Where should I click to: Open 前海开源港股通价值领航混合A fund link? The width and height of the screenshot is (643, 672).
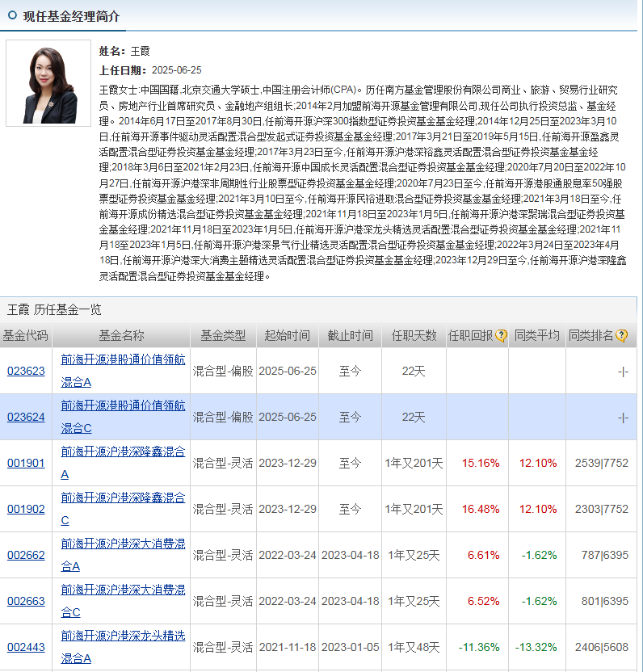123,371
